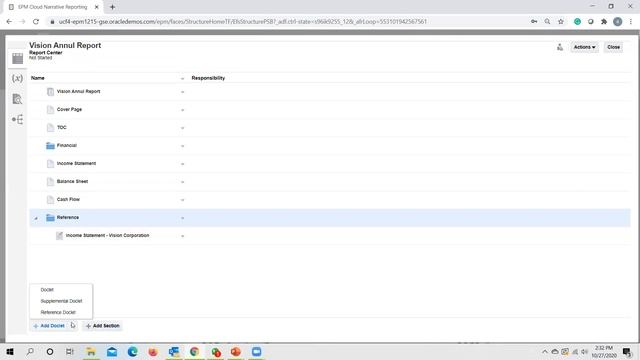Click the Income Statement document icon
Screen dimensions: 640x360
point(50,163)
